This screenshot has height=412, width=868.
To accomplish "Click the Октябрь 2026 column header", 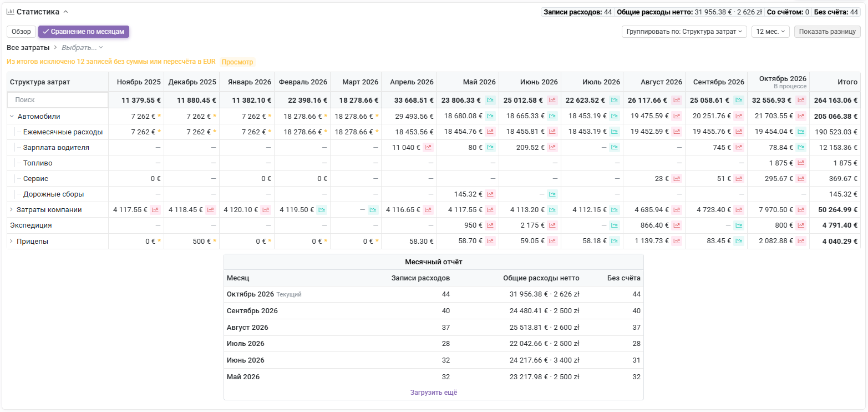I will [778, 82].
